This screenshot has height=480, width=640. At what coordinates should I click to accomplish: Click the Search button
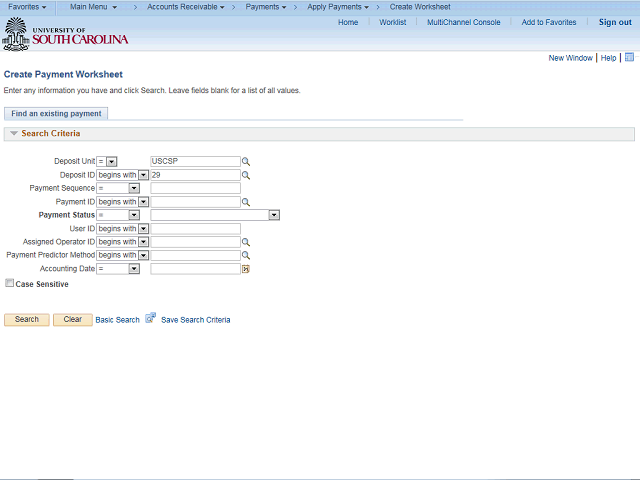tap(27, 320)
